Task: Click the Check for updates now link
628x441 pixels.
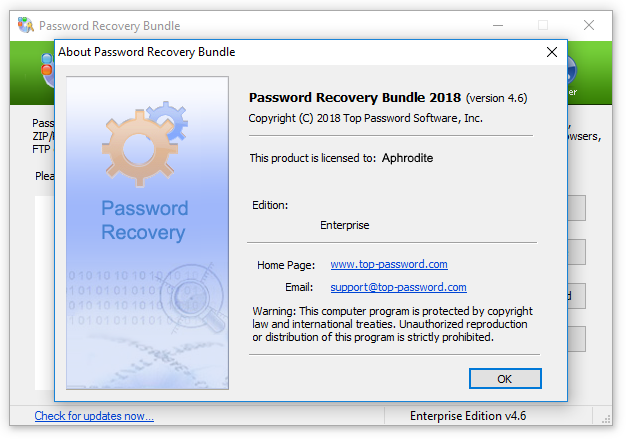Action: pos(94,416)
